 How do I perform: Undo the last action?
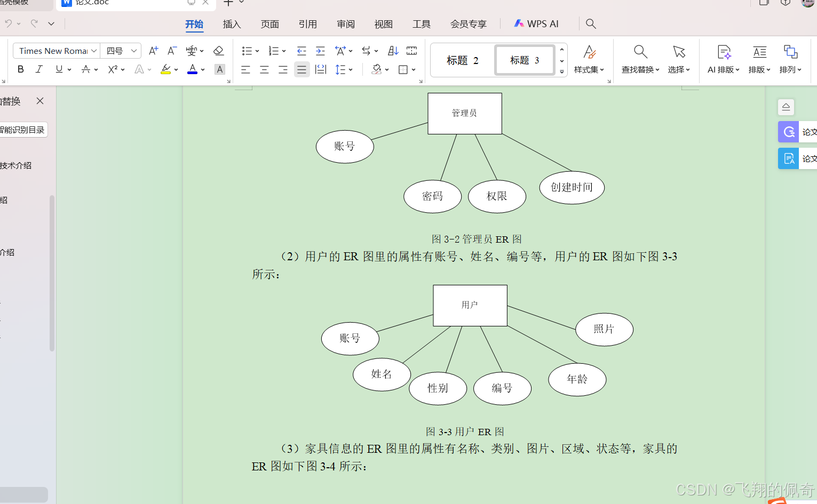(x=8, y=23)
